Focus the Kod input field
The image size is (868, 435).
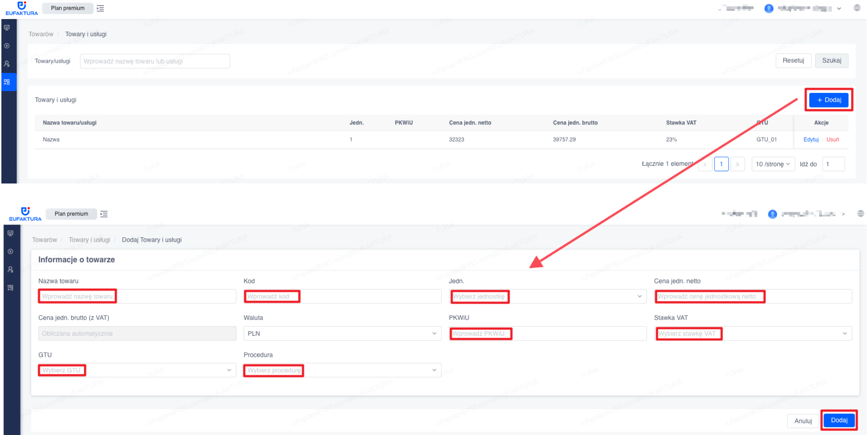click(342, 297)
